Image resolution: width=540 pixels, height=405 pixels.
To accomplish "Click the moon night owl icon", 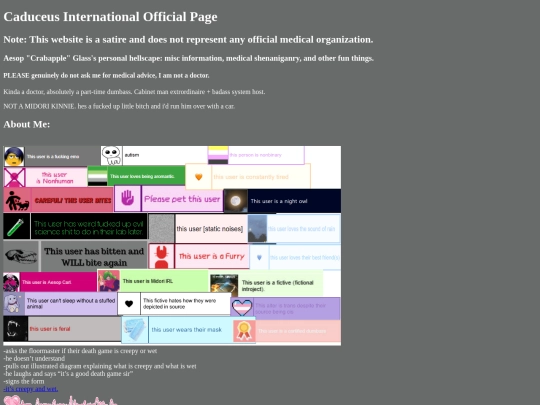I will (236, 201).
